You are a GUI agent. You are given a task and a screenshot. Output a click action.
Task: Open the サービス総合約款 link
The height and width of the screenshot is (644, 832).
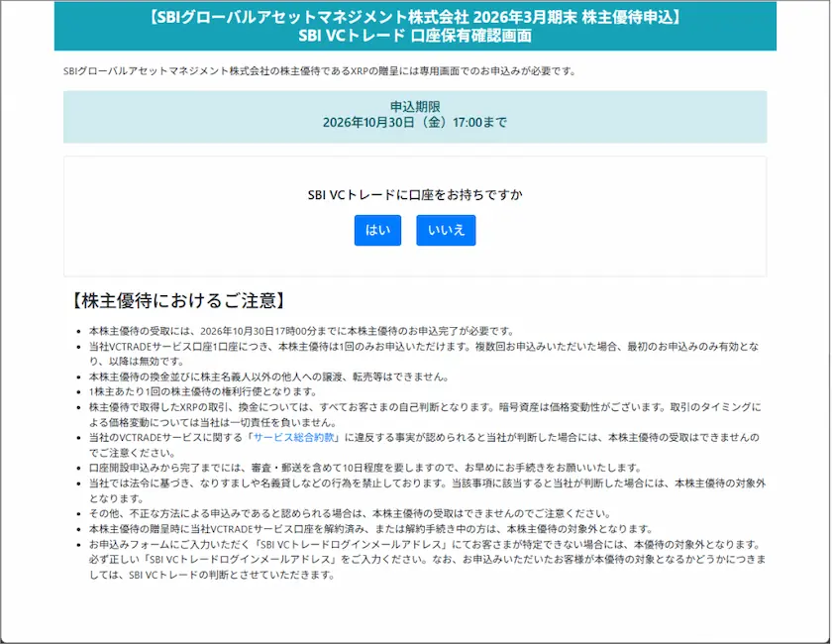pyautogui.click(x=294, y=438)
